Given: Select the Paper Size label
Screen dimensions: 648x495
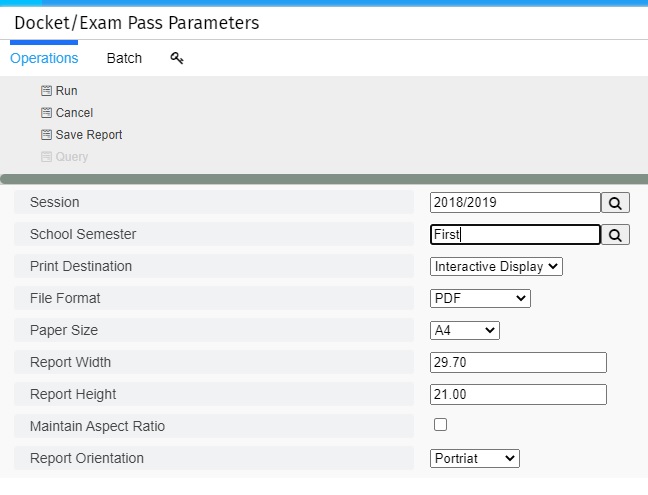Looking at the screenshot, I should click(x=64, y=331).
